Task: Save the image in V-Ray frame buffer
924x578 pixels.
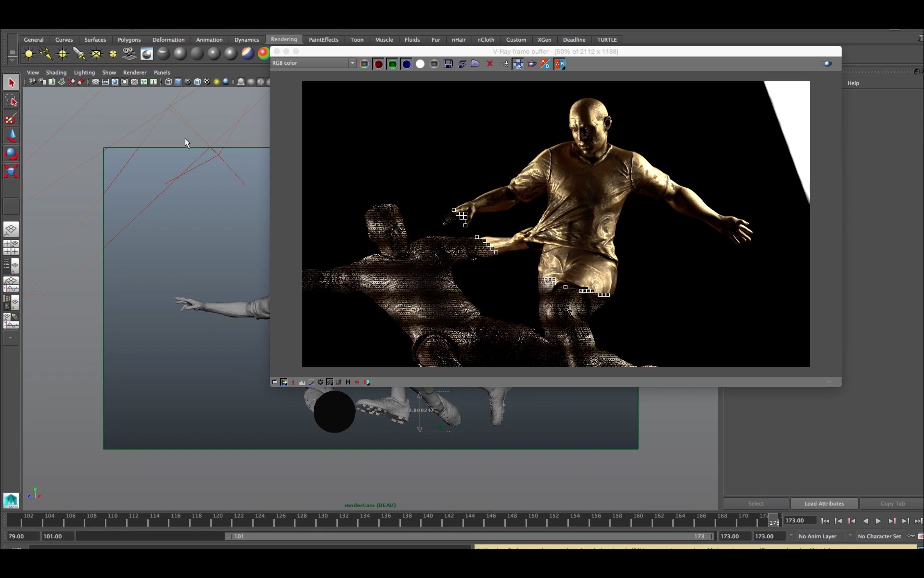Action: [x=448, y=64]
